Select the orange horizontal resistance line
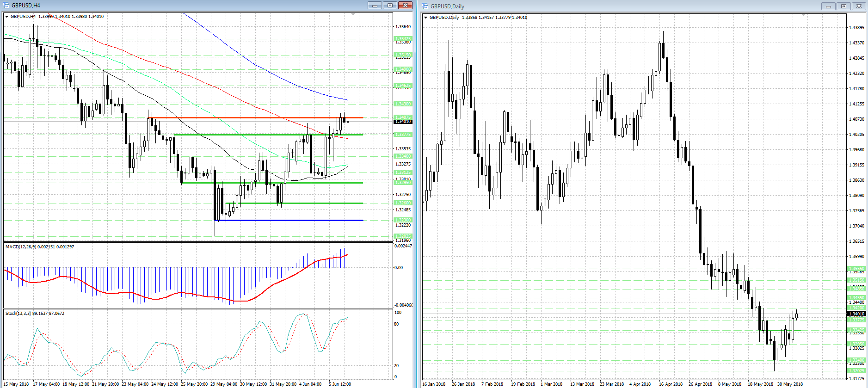 [x=254, y=118]
